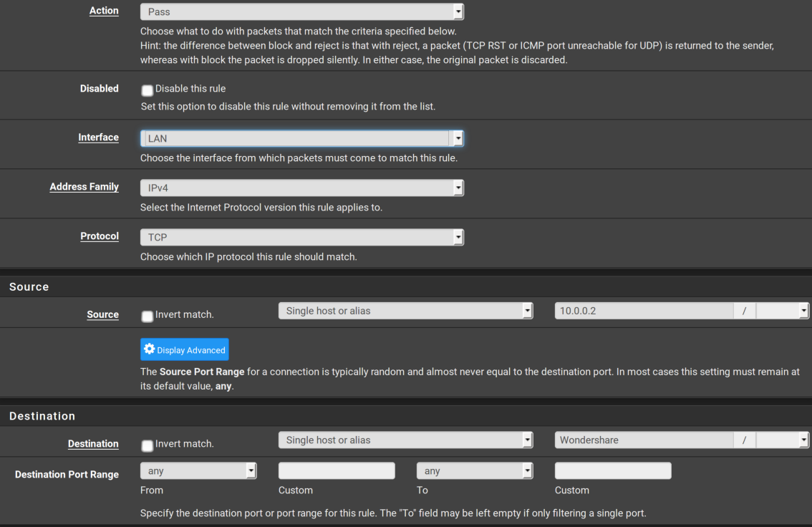This screenshot has height=527, width=812.
Task: Open the Protocol dropdown set to TCP
Action: (x=301, y=237)
